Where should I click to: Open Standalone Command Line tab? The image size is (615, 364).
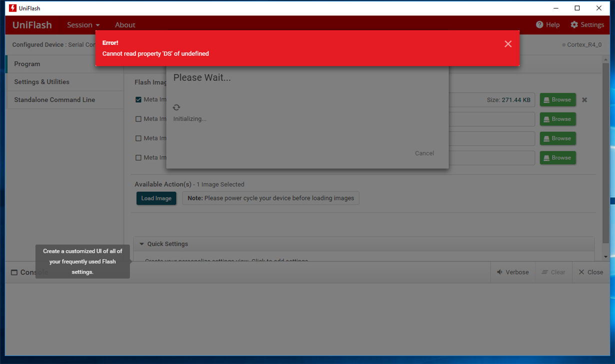(x=65, y=100)
